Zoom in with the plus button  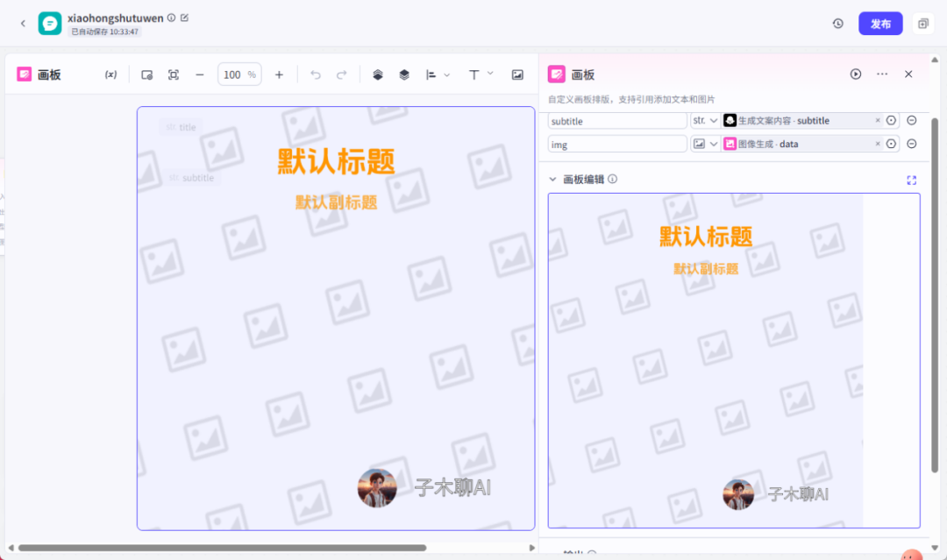tap(279, 74)
